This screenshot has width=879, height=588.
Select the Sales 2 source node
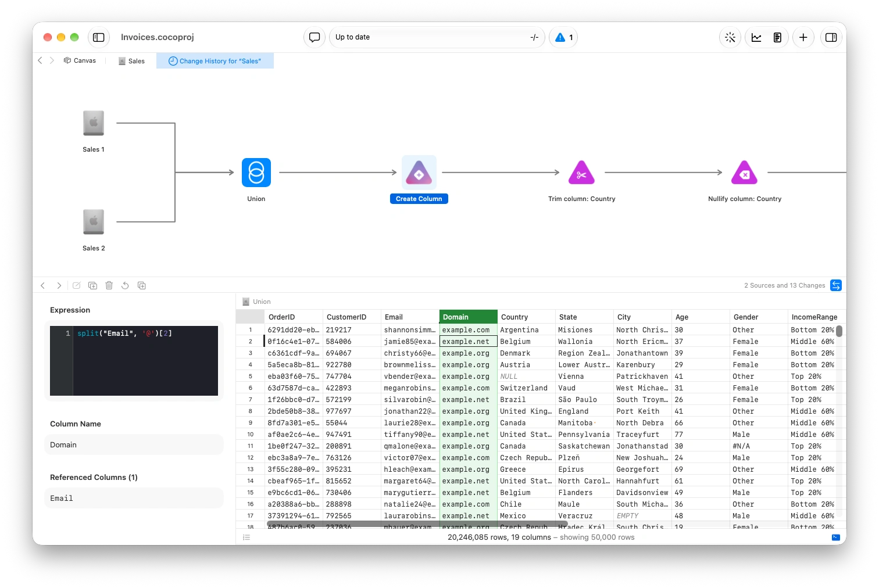94,222
